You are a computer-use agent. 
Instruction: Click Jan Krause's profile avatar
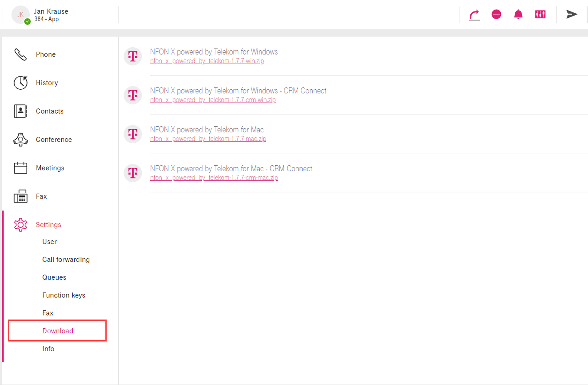pyautogui.click(x=21, y=15)
